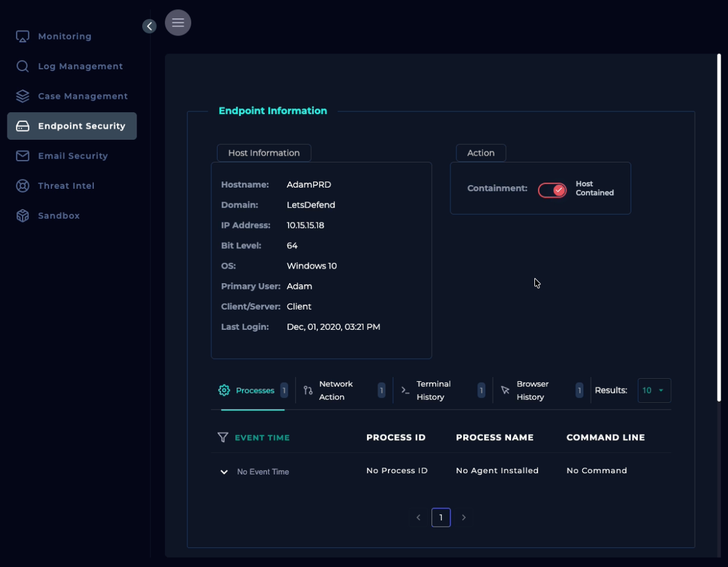
Task: Switch to the Terminal History tab
Action: point(433,390)
